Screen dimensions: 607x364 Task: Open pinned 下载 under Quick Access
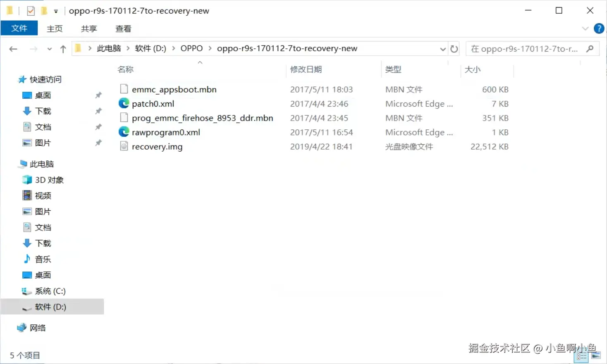[43, 111]
